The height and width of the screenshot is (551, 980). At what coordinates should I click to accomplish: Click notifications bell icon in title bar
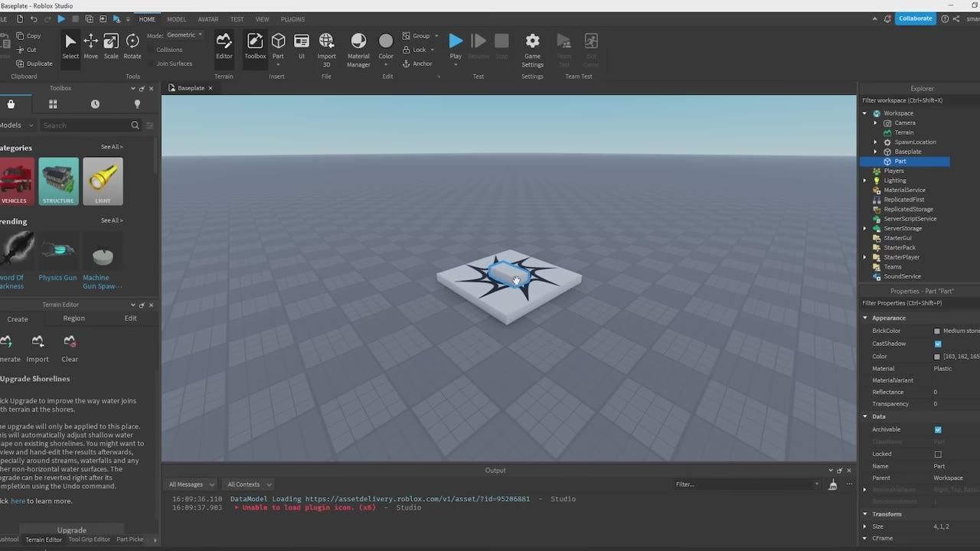887,19
